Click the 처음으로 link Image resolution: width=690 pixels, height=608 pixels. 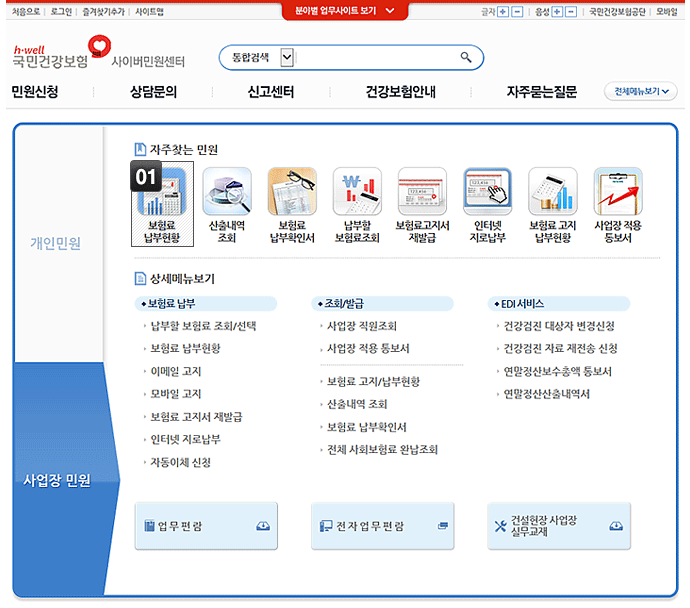click(x=26, y=12)
